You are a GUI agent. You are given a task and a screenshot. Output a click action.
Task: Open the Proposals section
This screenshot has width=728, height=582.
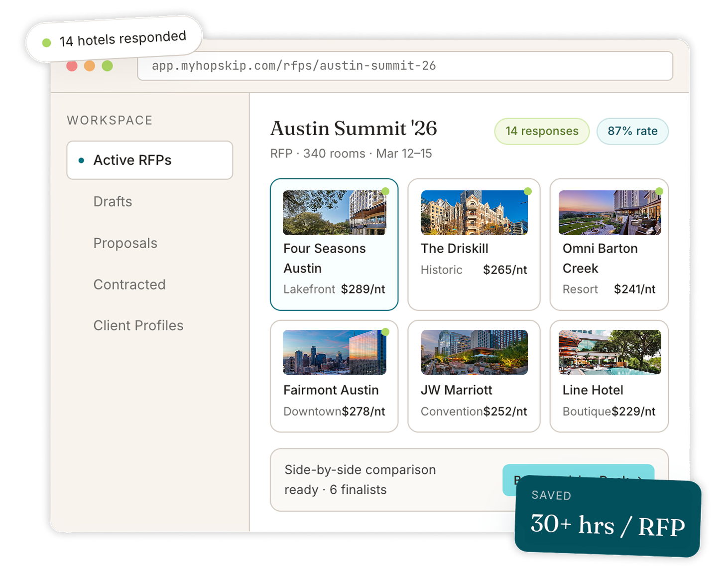[x=125, y=243]
